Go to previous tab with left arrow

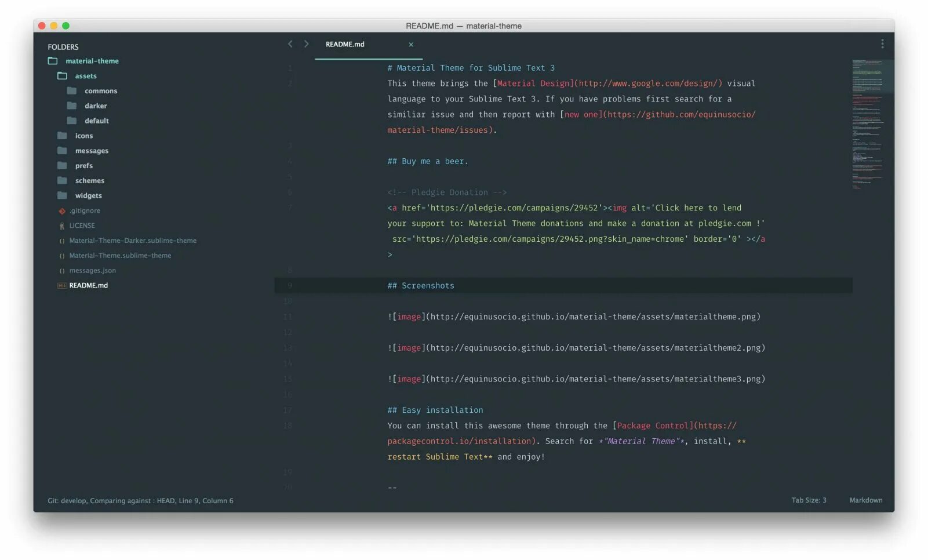click(290, 44)
